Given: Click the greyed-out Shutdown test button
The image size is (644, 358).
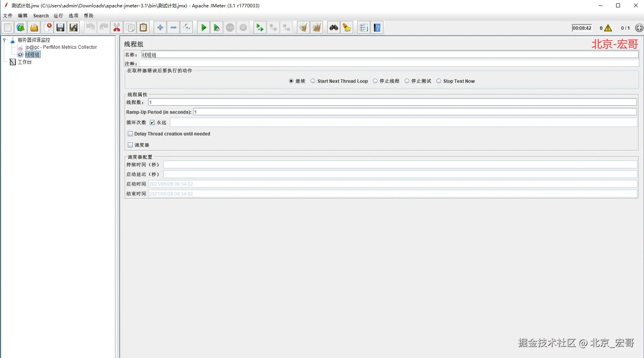Looking at the screenshot, I should [243, 27].
